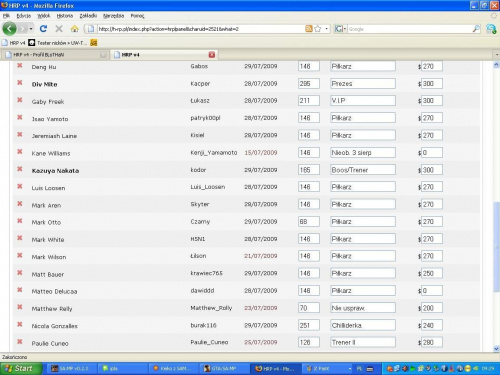Delete Nicola Gonzalles via red X icon
500x375 pixels.
(x=20, y=324)
